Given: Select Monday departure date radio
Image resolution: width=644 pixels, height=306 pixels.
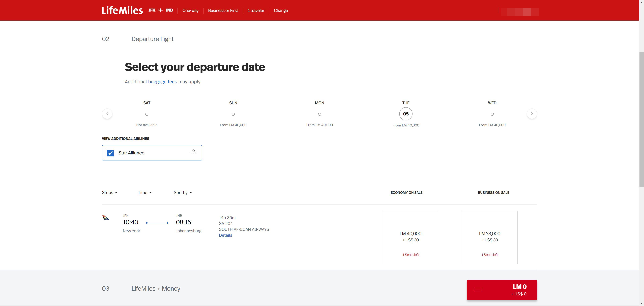Looking at the screenshot, I should click(319, 114).
